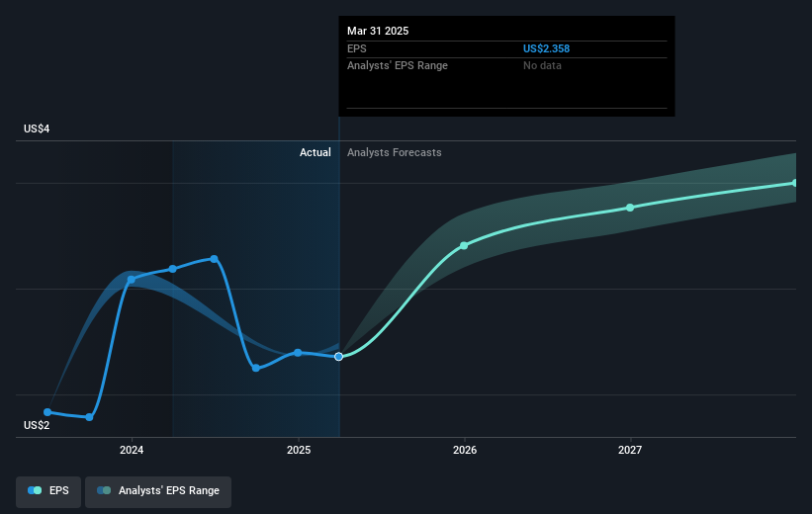Click the US$2.358 EPS value in tooltip
Image resolution: width=812 pixels, height=514 pixels.
[546, 48]
